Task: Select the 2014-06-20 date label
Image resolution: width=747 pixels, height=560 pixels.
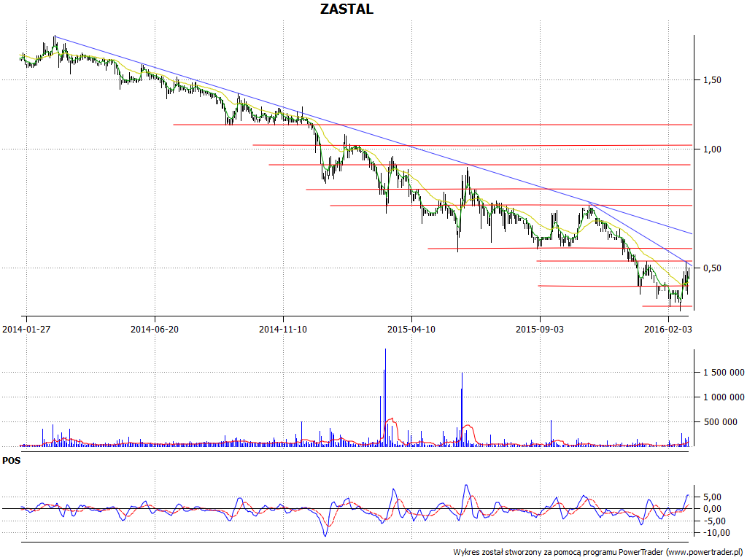Action: click(x=155, y=329)
